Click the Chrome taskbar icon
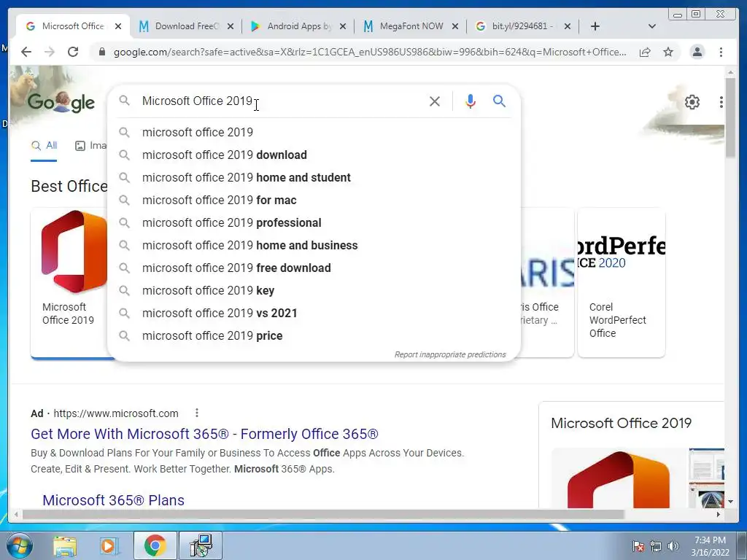 tap(155, 545)
